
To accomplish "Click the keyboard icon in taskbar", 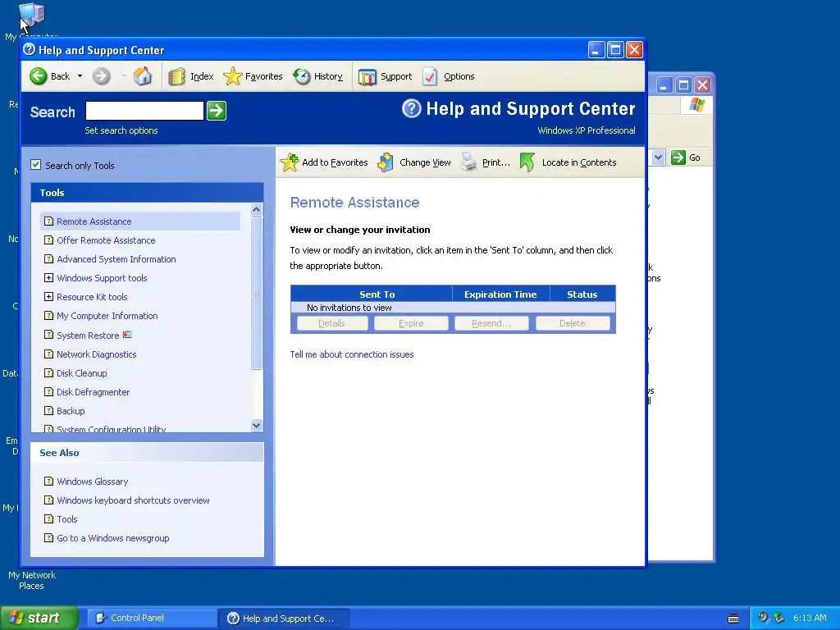I will coord(733,619).
